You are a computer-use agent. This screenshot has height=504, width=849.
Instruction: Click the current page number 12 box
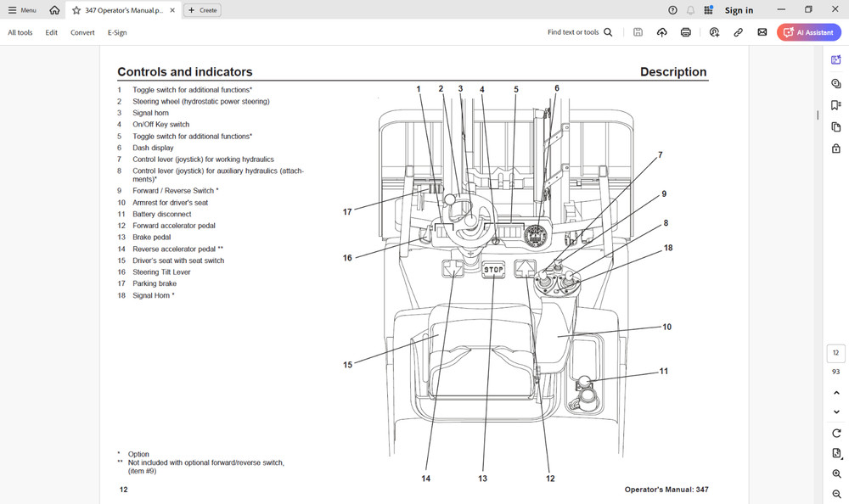click(836, 353)
